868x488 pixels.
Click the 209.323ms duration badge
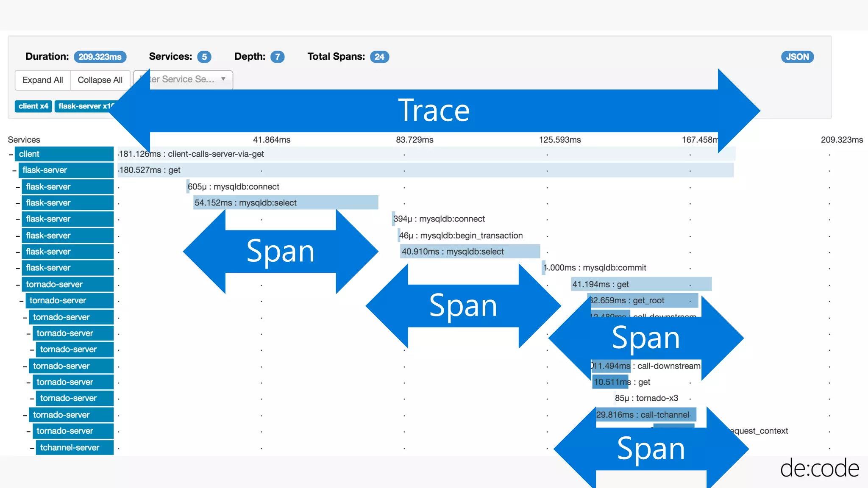point(100,57)
